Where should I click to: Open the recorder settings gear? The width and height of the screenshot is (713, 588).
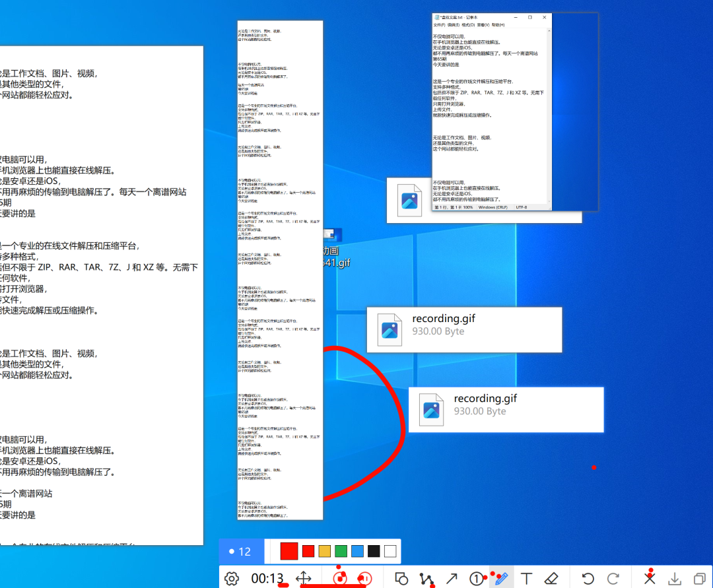[232, 578]
